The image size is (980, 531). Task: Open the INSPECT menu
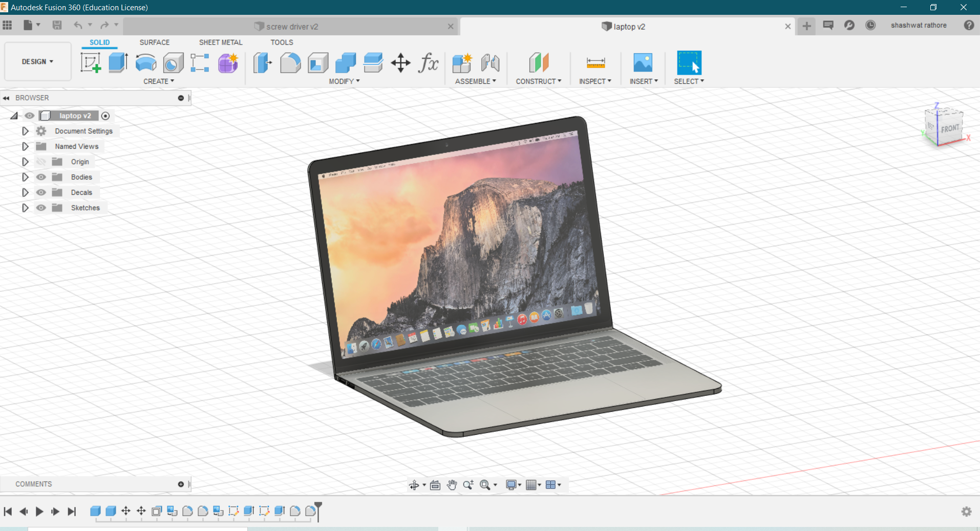point(595,81)
